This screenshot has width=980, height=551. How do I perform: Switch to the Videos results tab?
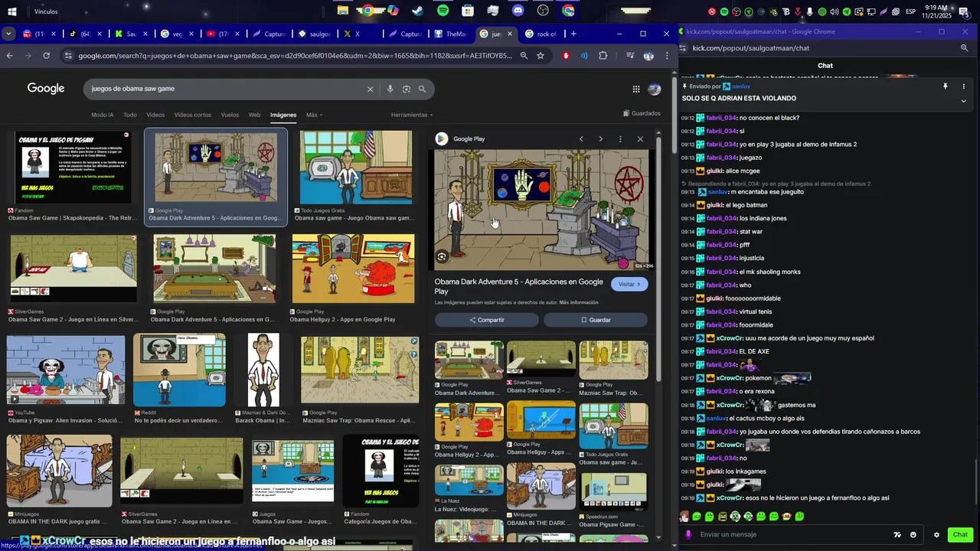[155, 115]
